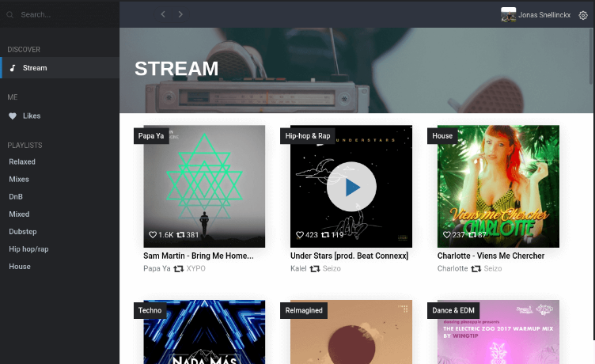The height and width of the screenshot is (364, 595).
Task: Open the Stream section in sidebar
Action: (x=60, y=67)
